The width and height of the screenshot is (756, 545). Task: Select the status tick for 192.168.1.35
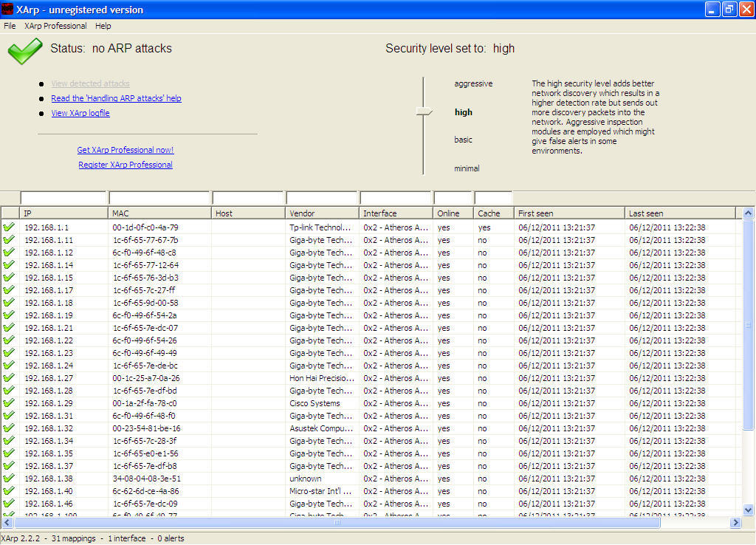(9, 453)
